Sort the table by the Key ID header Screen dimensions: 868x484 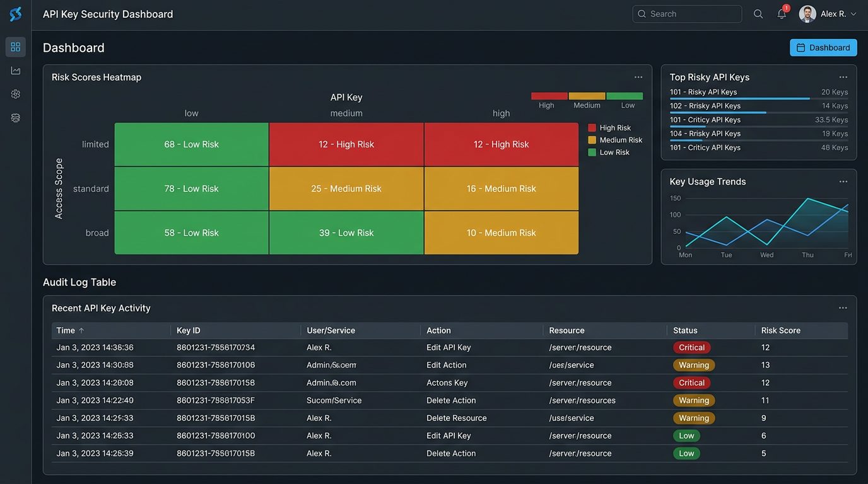[x=189, y=330]
